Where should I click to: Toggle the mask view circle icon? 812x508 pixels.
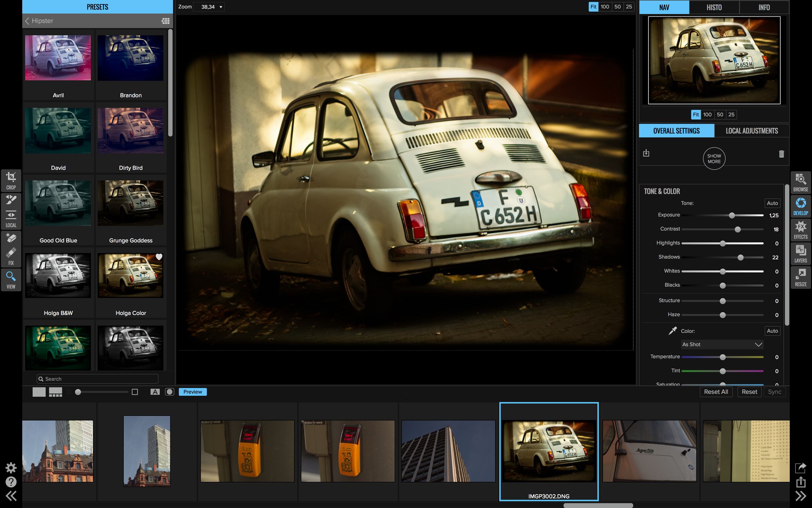pos(170,392)
